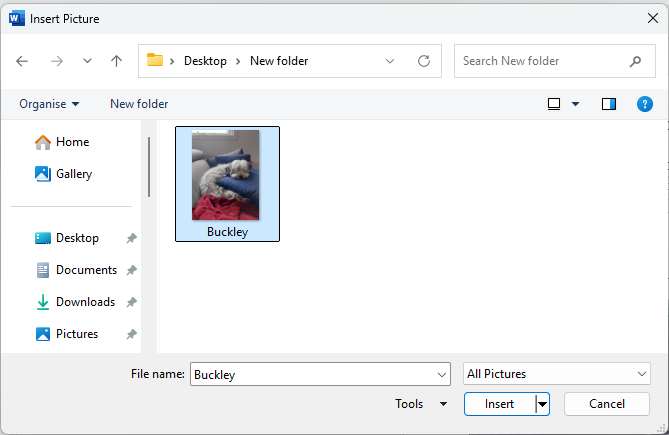Screen dimensions: 669x435
Task: Open Home in the navigation pane
Action: click(x=62, y=142)
